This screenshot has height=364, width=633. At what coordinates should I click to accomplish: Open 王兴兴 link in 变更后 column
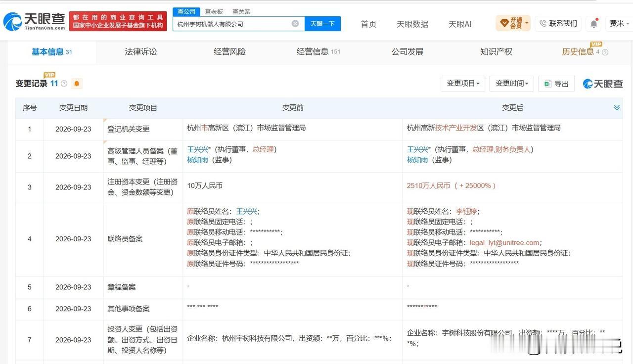pos(418,149)
